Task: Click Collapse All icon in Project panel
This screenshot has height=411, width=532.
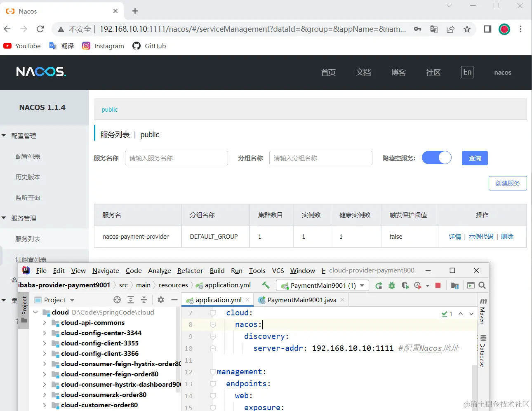Action: tap(144, 300)
